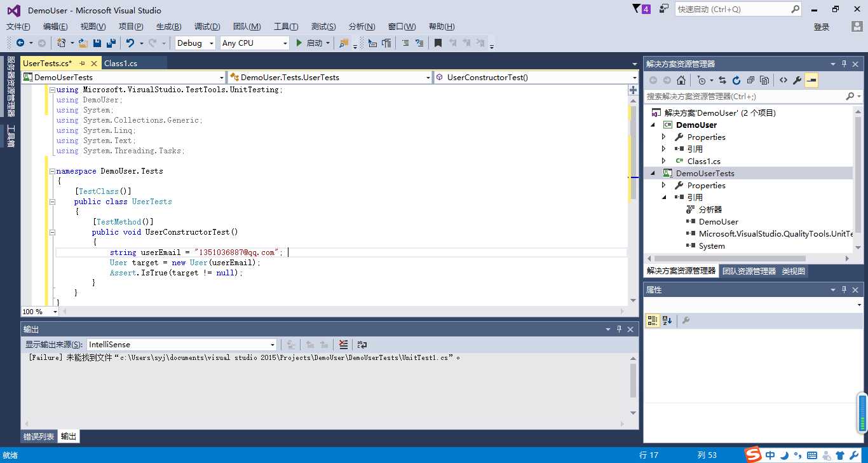Click Home icon in Solution Explorer toolbar
The width and height of the screenshot is (868, 463).
(681, 80)
